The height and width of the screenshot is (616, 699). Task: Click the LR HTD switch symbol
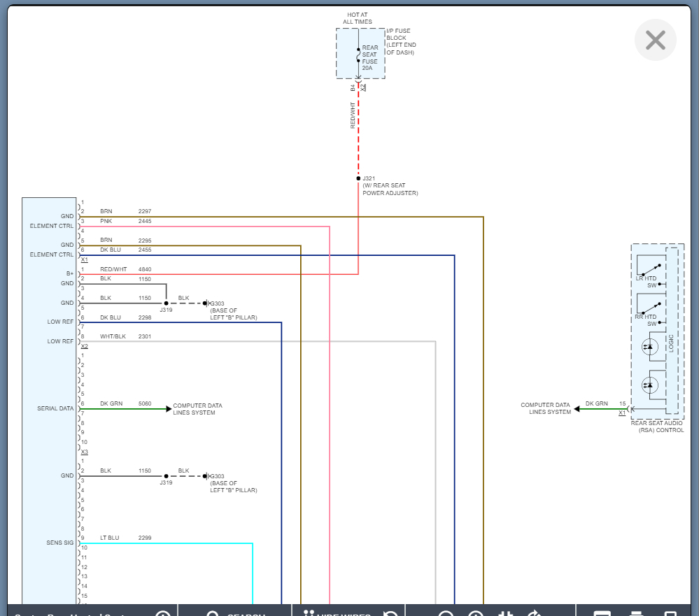point(650,268)
